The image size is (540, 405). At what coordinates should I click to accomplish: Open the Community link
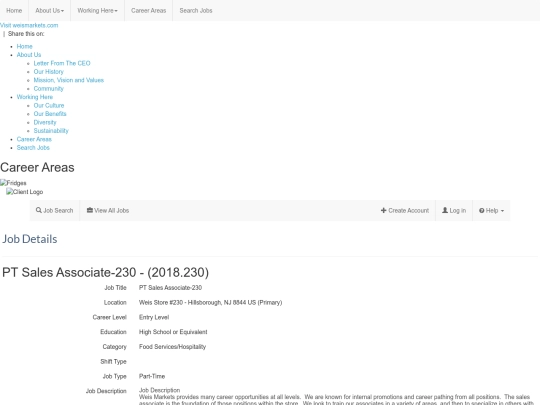49,89
